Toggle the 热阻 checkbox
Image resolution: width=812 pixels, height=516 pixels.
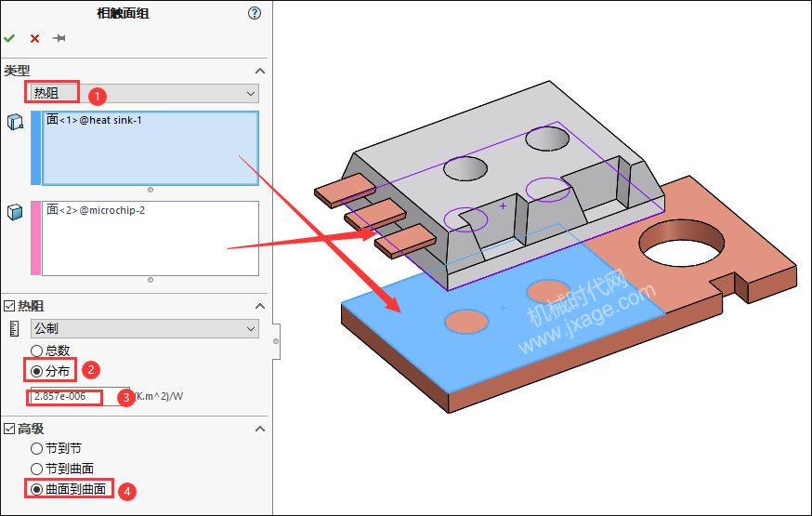coord(9,306)
